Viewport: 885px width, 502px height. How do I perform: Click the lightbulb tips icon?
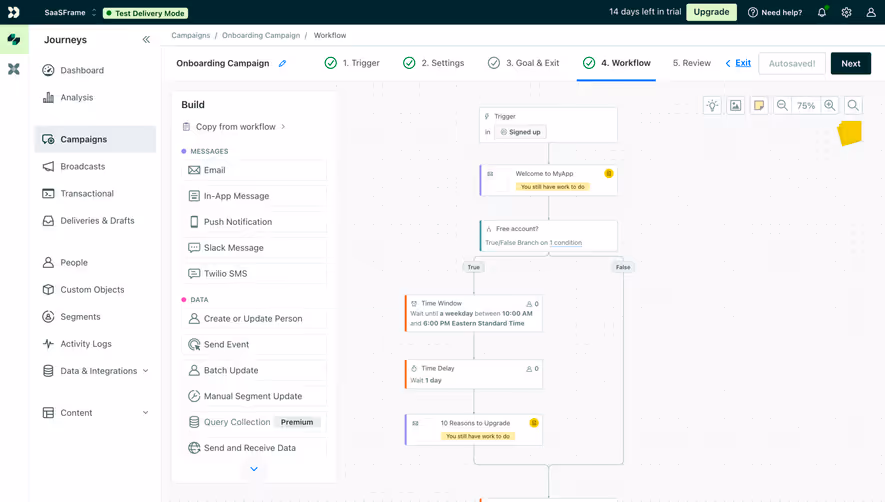(x=712, y=106)
